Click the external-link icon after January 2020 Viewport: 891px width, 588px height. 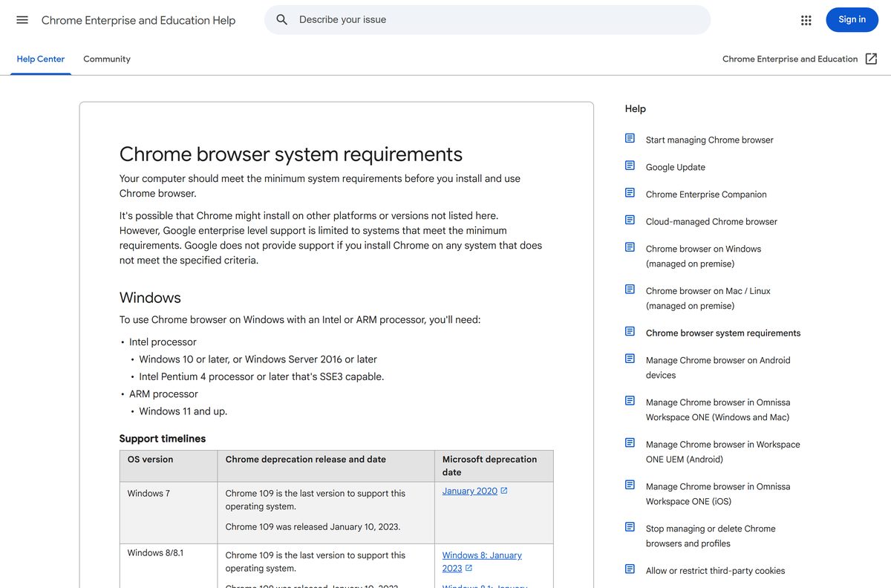pos(504,491)
